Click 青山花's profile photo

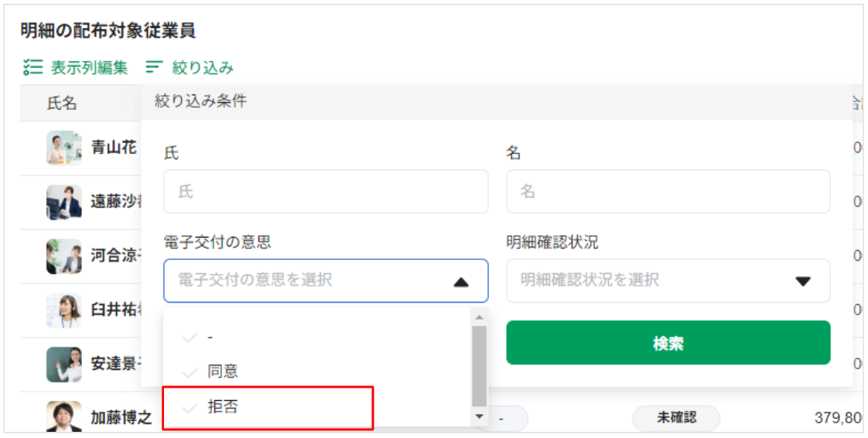pyautogui.click(x=64, y=148)
